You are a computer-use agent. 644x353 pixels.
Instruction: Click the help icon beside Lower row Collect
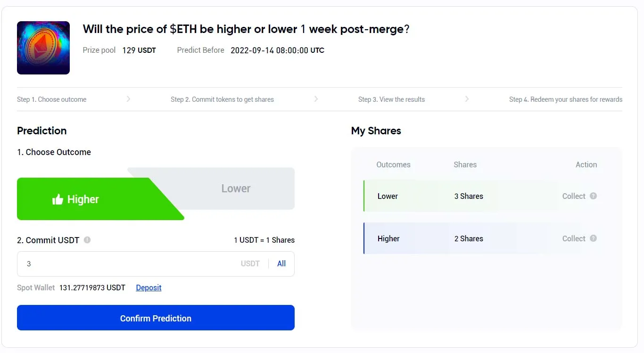click(594, 196)
